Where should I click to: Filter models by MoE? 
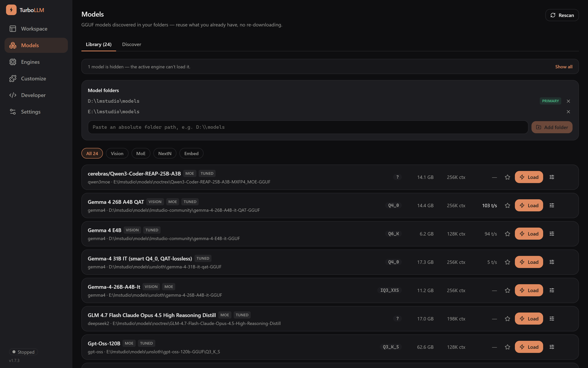point(141,153)
